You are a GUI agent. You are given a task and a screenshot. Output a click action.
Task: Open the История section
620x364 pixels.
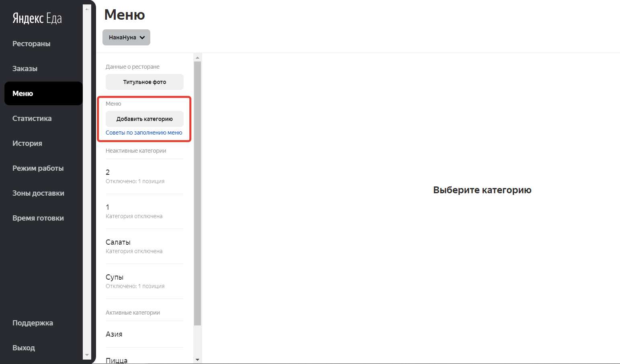click(27, 143)
